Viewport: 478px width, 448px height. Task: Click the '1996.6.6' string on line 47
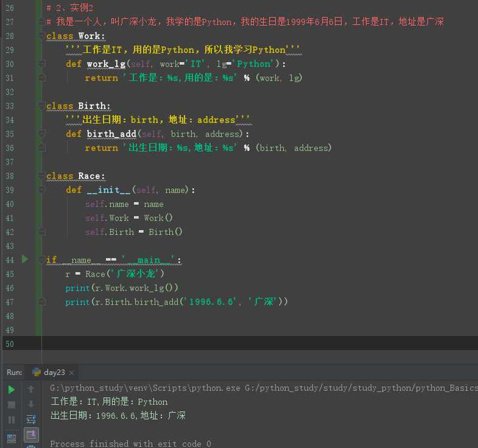tap(210, 302)
